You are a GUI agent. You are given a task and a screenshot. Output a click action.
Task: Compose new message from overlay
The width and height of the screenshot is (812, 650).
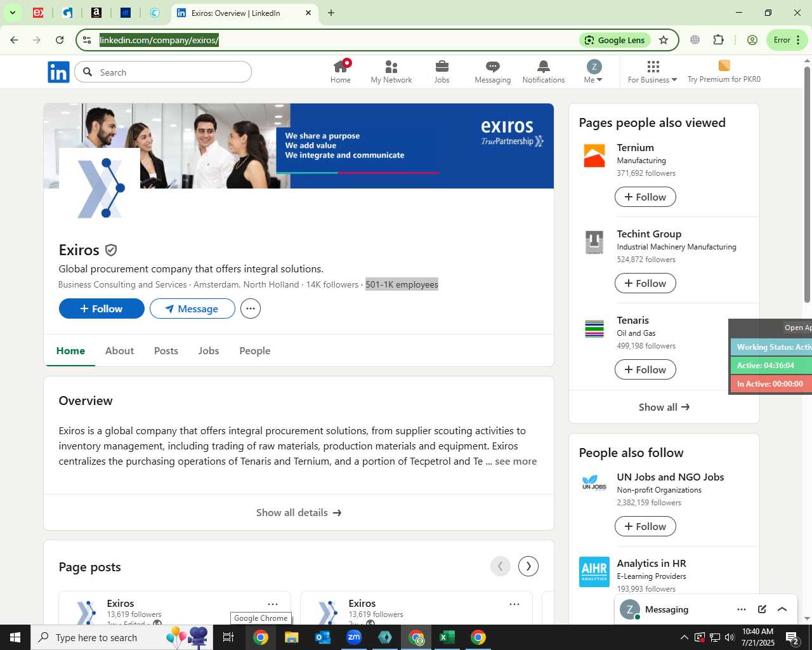tap(762, 609)
